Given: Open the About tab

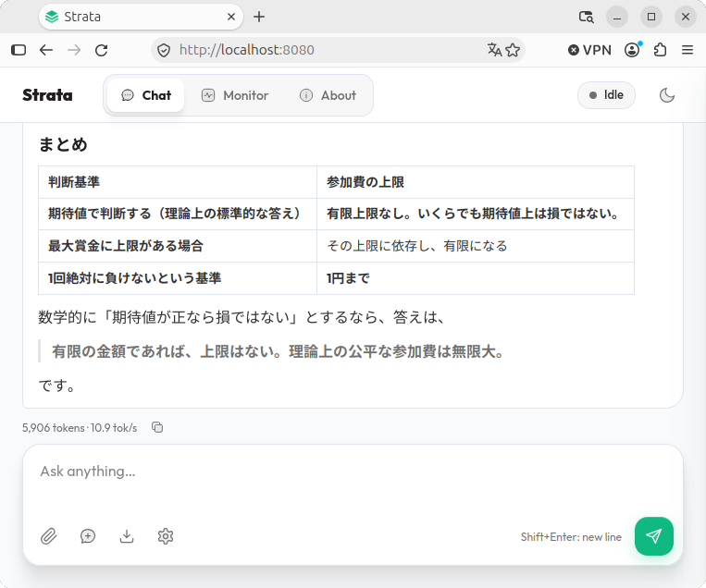Looking at the screenshot, I should (328, 95).
